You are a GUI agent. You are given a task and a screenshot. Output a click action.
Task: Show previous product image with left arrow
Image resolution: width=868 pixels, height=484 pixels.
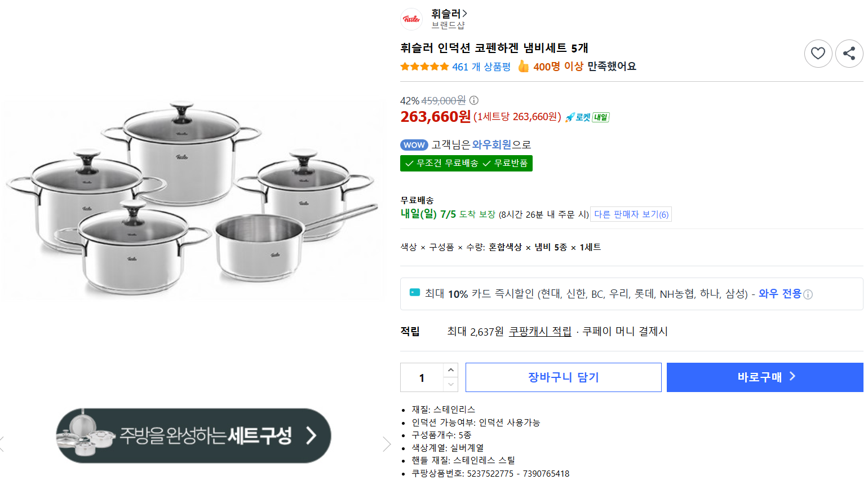(2, 444)
